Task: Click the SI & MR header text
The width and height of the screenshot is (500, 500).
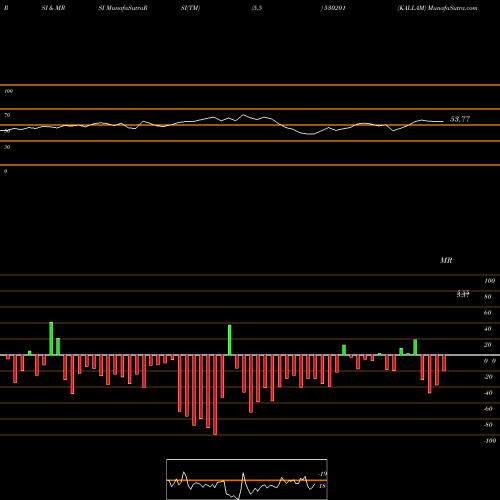Action: [53, 8]
